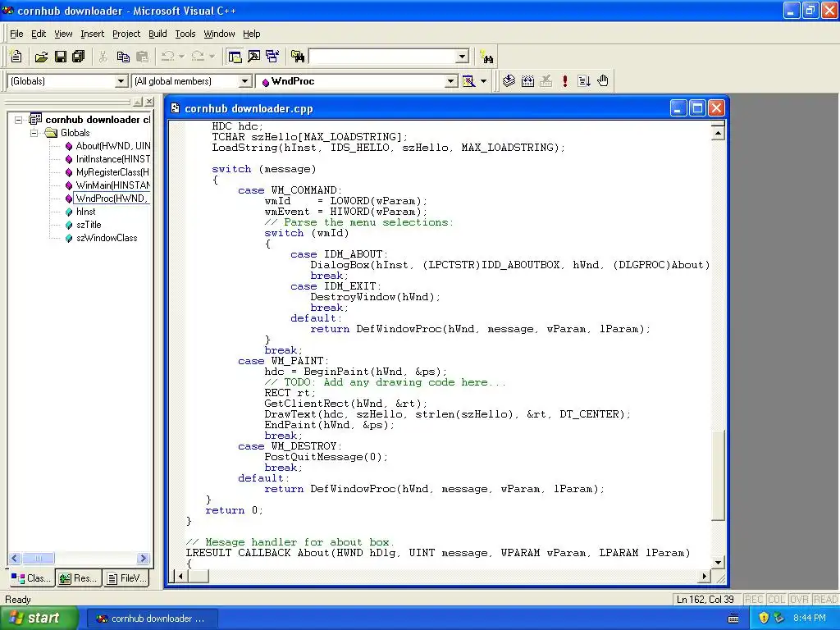
Task: Click the Find text input field
Action: click(382, 57)
